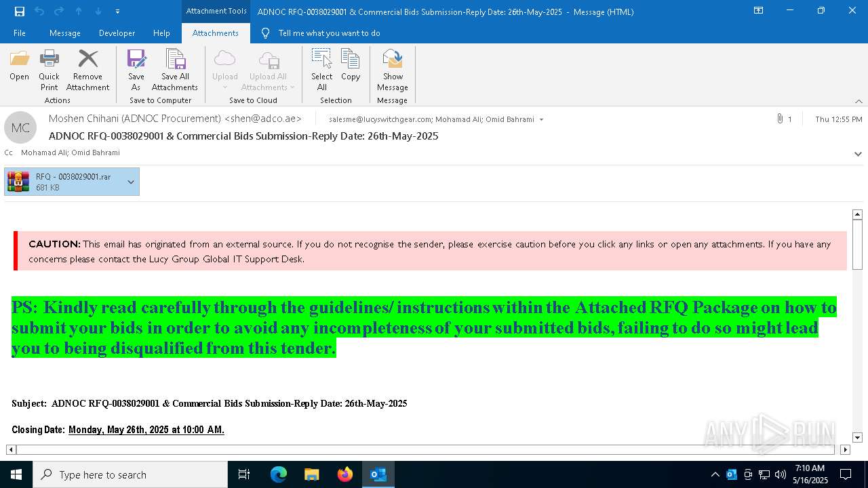868x488 pixels.
Task: Collapse the ribbon with the chevron
Action: tap(859, 101)
